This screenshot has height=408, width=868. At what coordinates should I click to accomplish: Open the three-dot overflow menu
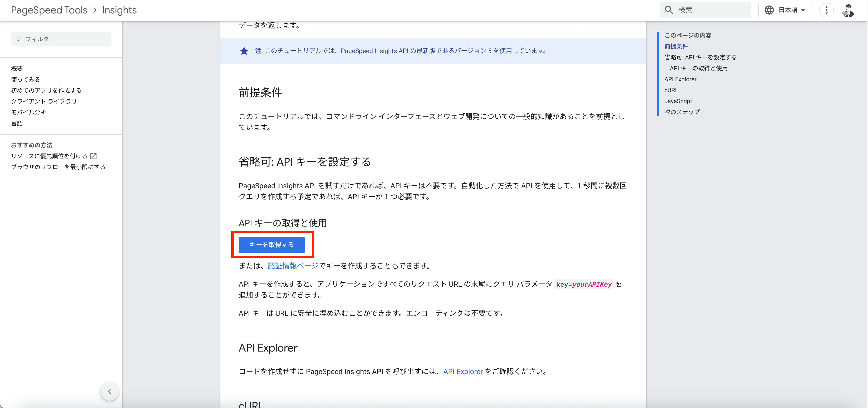point(826,10)
